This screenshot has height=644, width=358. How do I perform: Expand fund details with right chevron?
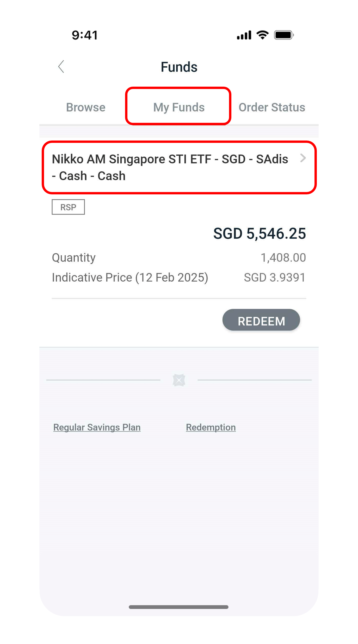click(x=303, y=158)
